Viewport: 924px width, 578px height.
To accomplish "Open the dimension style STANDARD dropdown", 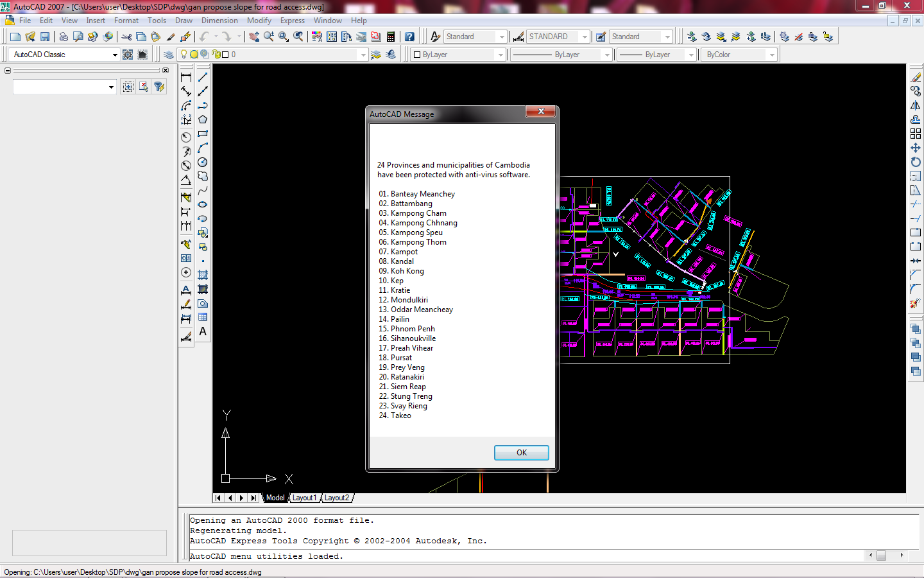I will pos(585,37).
